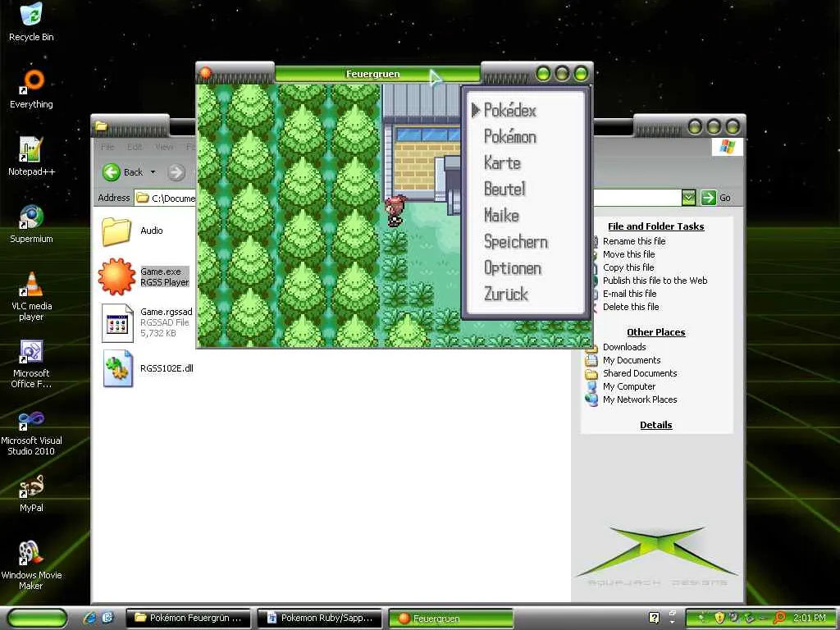Open Optionen in the game menu

[x=513, y=268]
